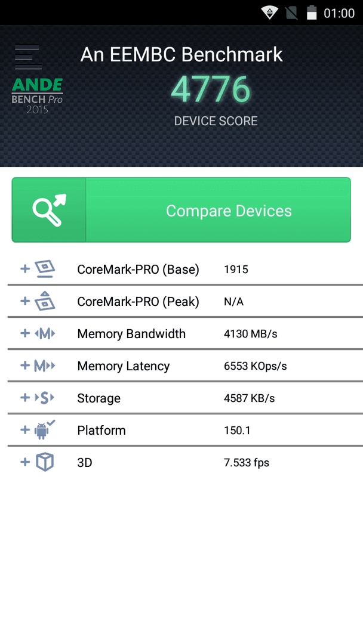This screenshot has height=644, width=363.
Task: Expand CoreMark-PRO (Base) plus sign
Action: tap(25, 268)
